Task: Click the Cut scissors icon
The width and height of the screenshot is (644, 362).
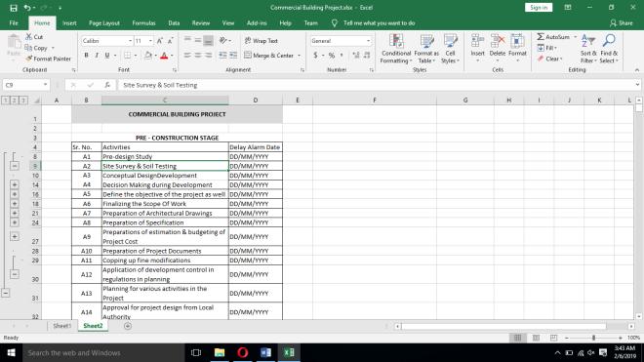Action: 28,37
